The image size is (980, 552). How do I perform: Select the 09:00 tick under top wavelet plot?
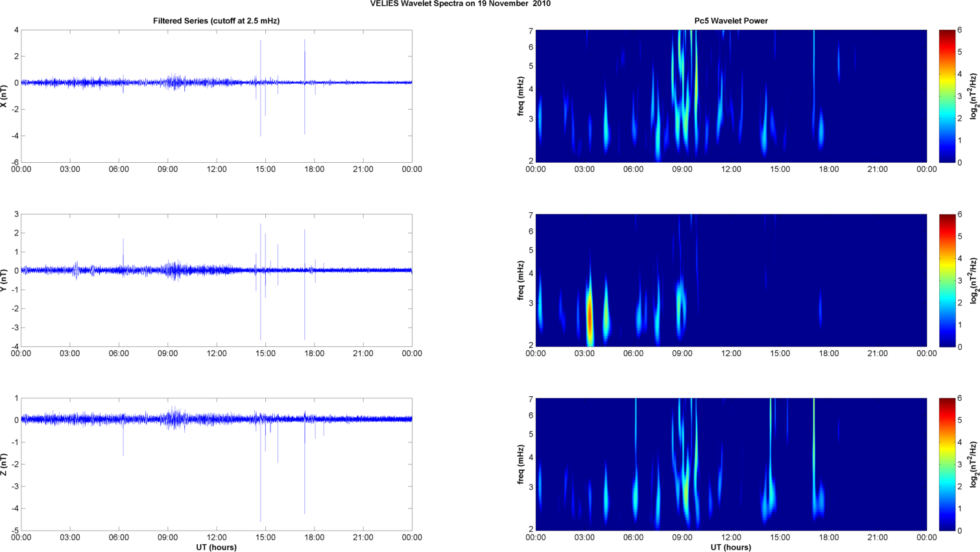(682, 169)
